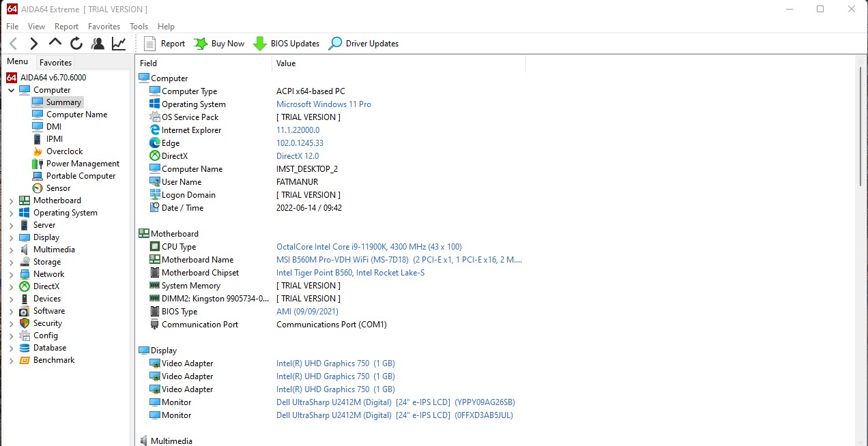The image size is (868, 446).
Task: Expand the Benchmark tree node
Action: coord(11,361)
